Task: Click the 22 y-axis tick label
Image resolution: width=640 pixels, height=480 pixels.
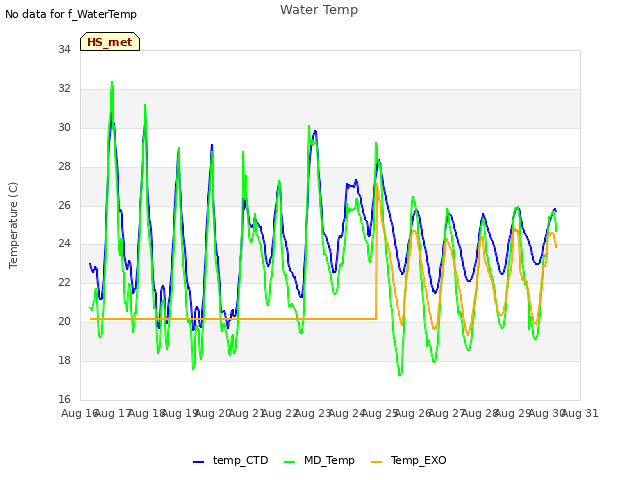Action: [x=64, y=282]
